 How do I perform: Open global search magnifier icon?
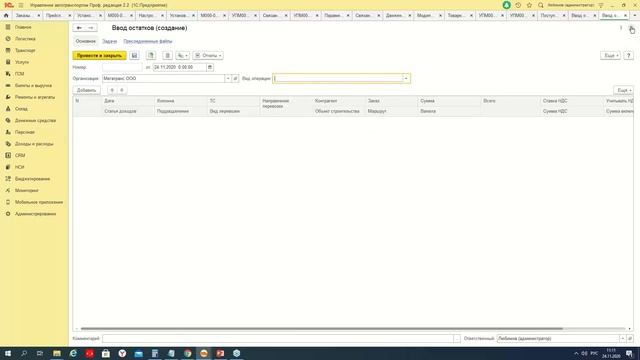(x=541, y=5)
